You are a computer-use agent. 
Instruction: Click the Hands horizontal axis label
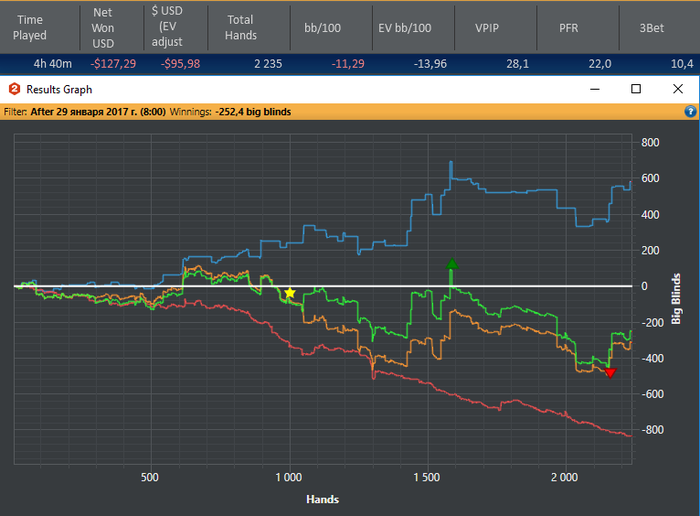[322, 499]
